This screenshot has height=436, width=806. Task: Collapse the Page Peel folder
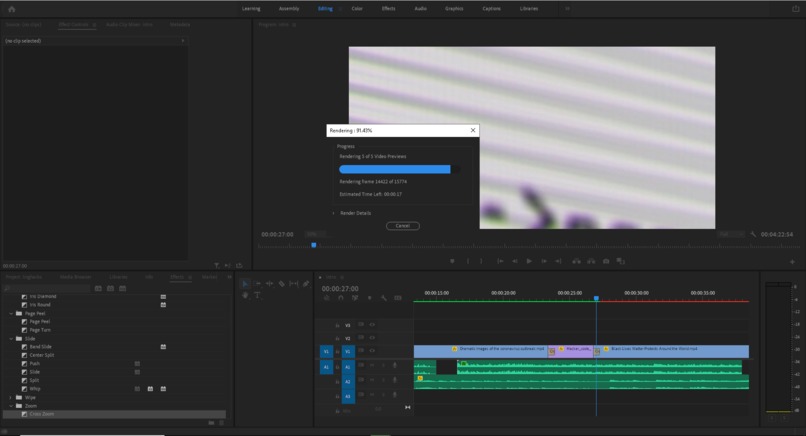coord(12,313)
